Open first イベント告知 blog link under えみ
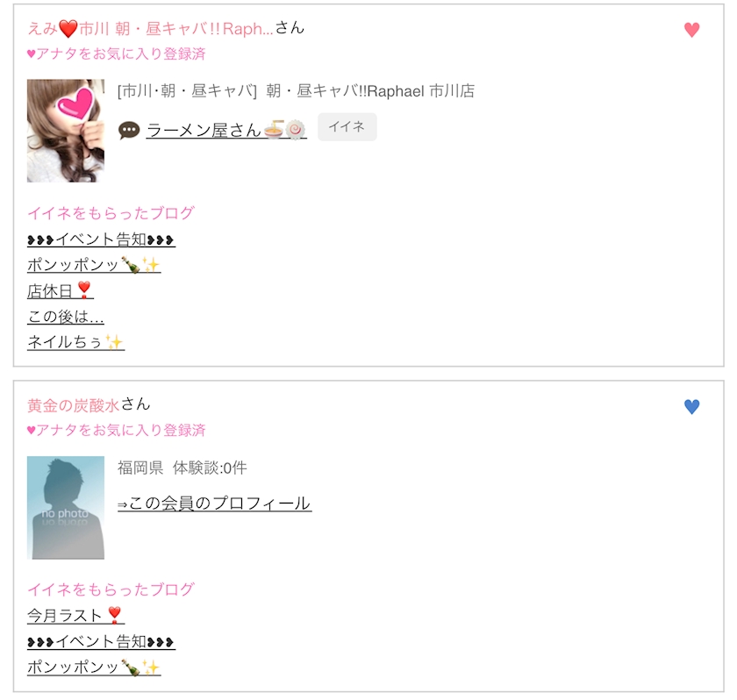Viewport: 737px width, 700px height. coord(101,239)
